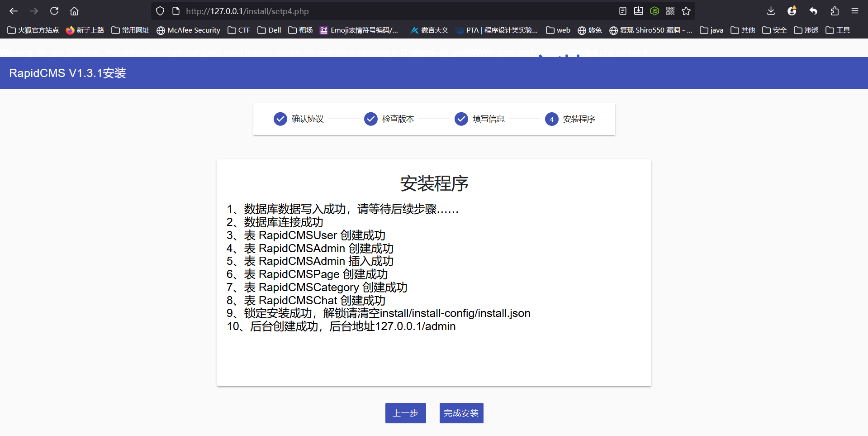The width and height of the screenshot is (868, 436).
Task: Select the 填写信息 step
Action: point(479,119)
